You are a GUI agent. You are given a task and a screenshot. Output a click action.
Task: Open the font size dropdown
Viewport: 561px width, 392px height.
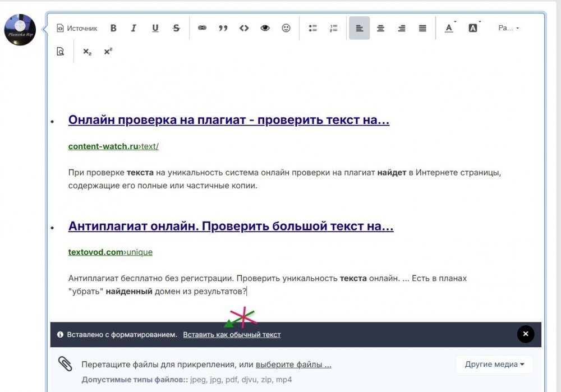508,28
